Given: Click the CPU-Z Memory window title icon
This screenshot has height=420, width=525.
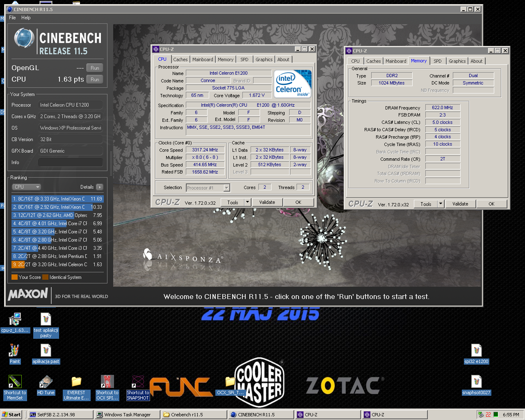Looking at the screenshot, I should point(349,51).
